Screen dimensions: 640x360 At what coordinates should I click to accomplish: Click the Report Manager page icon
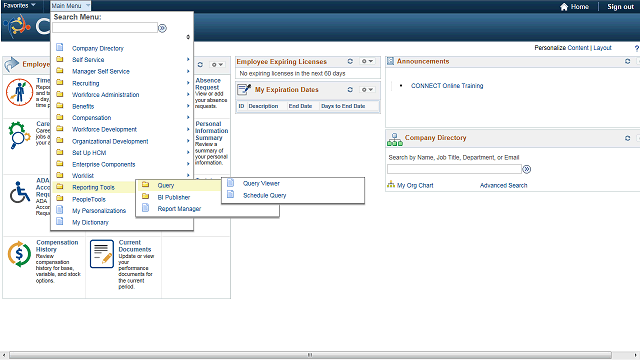point(145,208)
